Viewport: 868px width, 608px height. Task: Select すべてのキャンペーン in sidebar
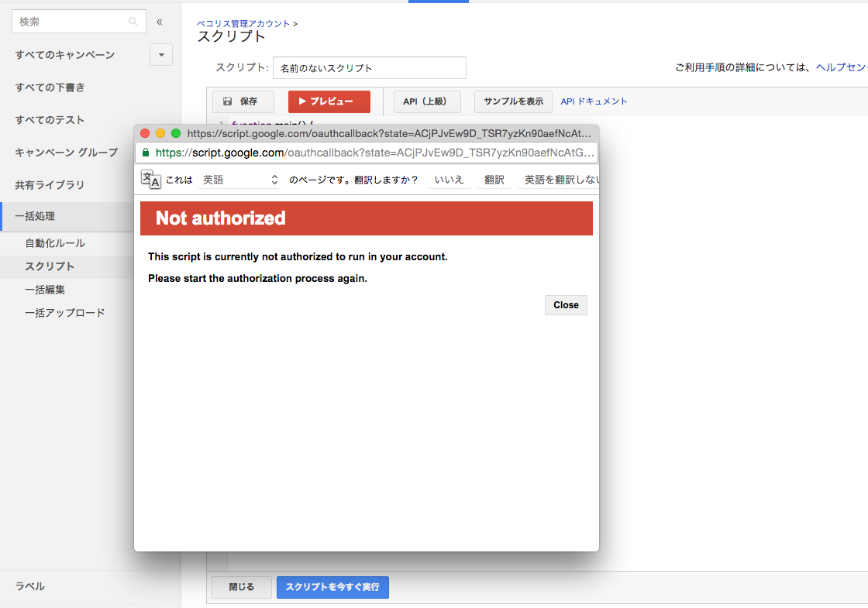(x=65, y=55)
